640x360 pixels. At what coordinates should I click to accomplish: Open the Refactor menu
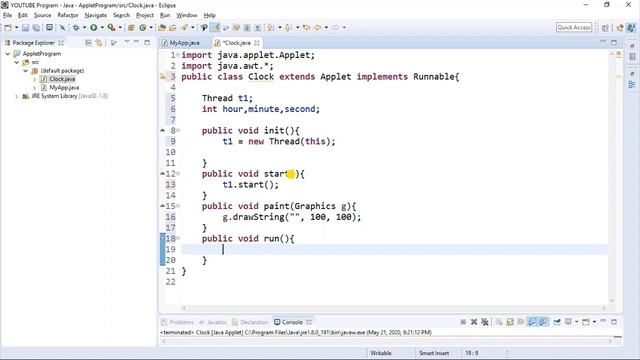coord(68,15)
